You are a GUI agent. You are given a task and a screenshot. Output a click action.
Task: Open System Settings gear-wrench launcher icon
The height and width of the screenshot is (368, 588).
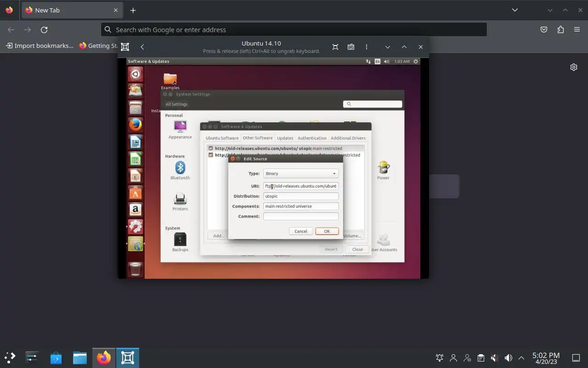point(135,227)
